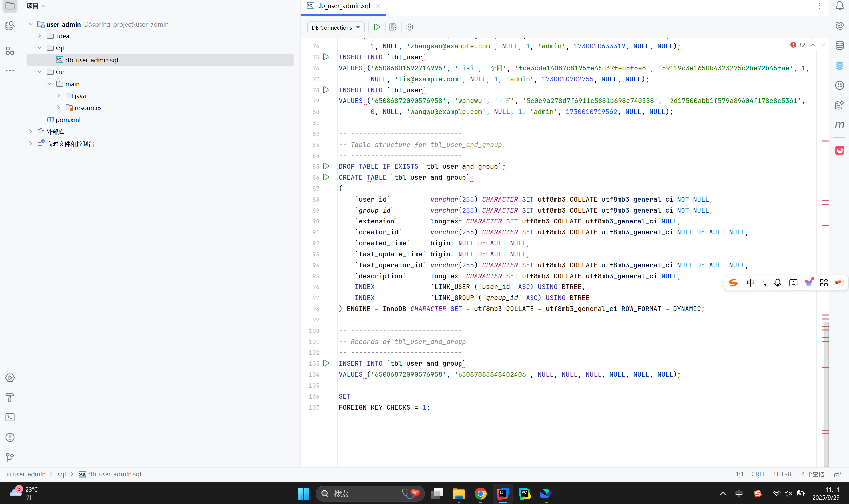Open the Terminal tool window
Viewport: 849px width, 504px height.
[x=10, y=417]
